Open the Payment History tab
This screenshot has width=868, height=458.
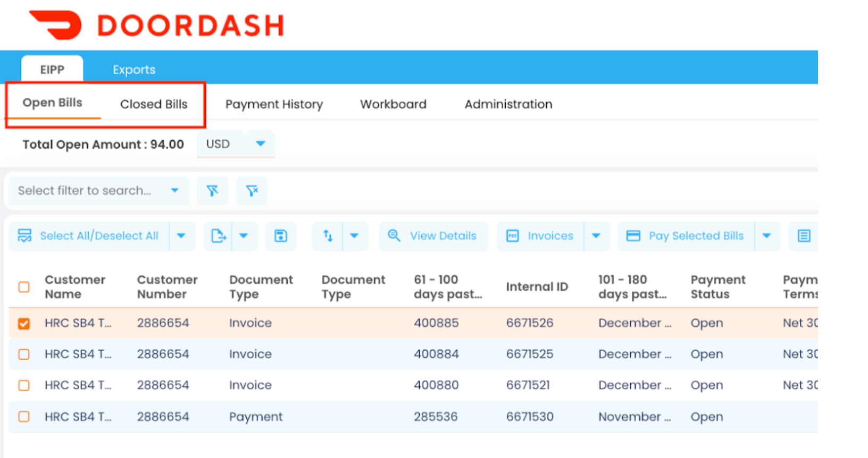click(x=274, y=104)
